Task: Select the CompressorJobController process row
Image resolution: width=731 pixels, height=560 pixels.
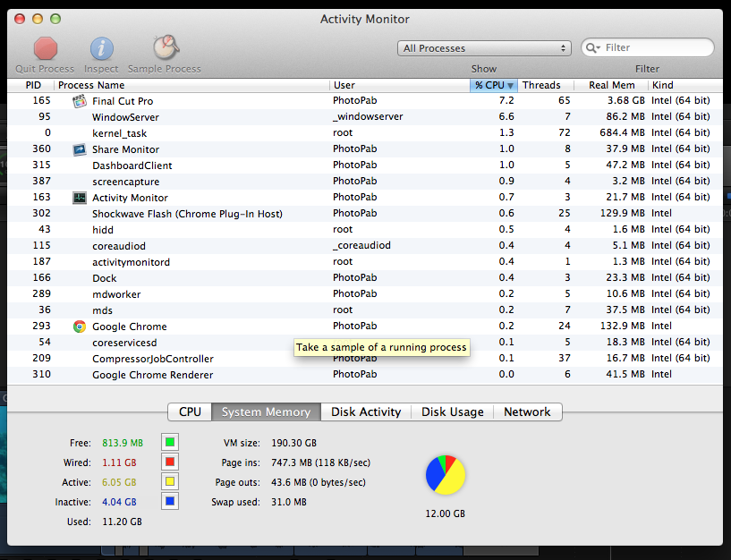Action: tap(365, 358)
